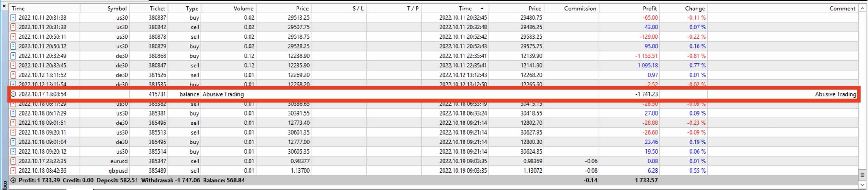Select the Balance: 568.84 summary text
868x190 pixels.
pos(224,180)
